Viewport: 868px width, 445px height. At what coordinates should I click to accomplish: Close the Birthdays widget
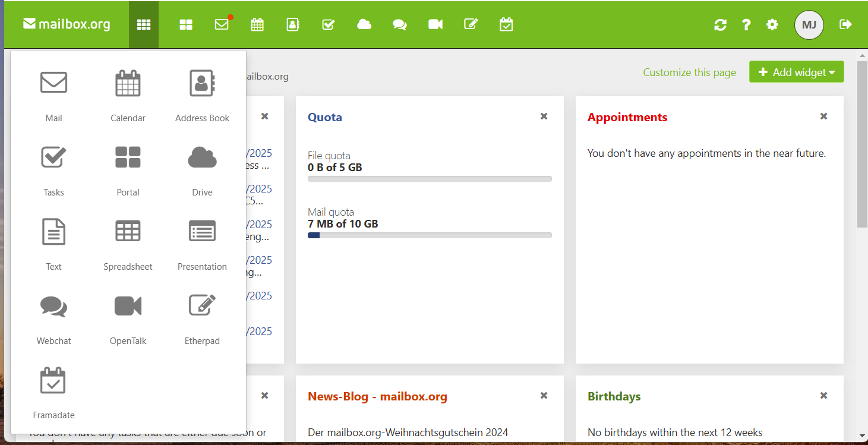coord(823,396)
